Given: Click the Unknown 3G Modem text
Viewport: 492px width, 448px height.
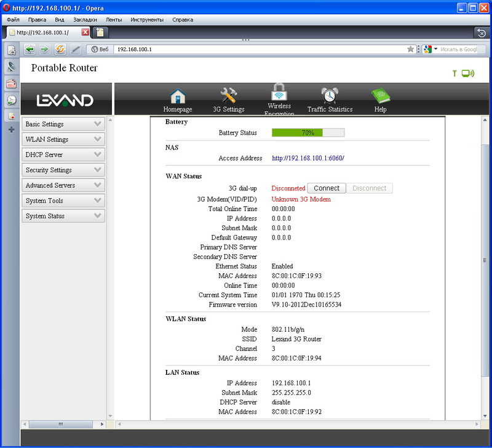Looking at the screenshot, I should click(x=301, y=199).
